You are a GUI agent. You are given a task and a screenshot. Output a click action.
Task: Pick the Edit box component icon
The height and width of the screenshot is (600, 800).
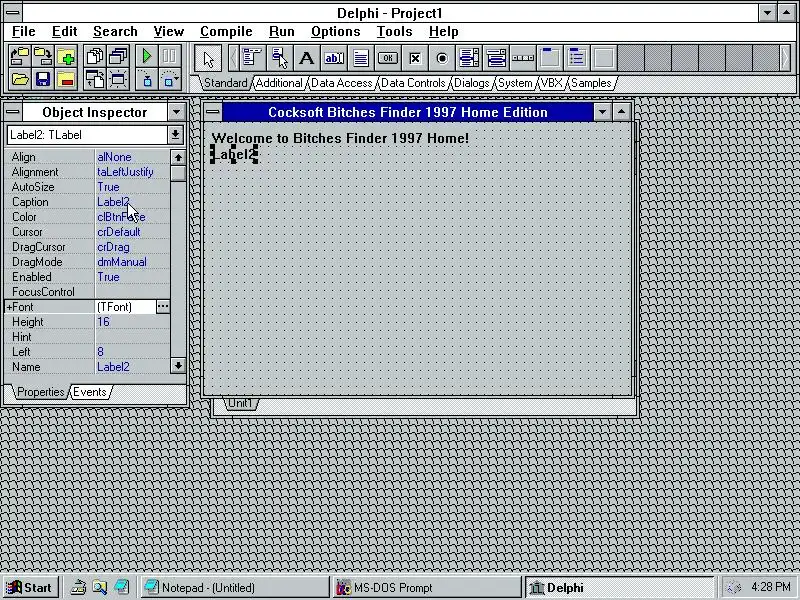pyautogui.click(x=334, y=58)
